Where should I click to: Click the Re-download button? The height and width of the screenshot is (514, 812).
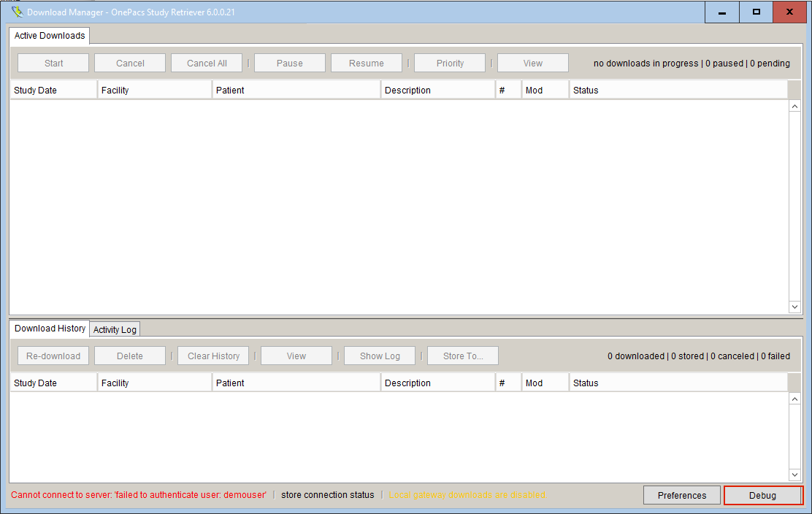[53, 356]
